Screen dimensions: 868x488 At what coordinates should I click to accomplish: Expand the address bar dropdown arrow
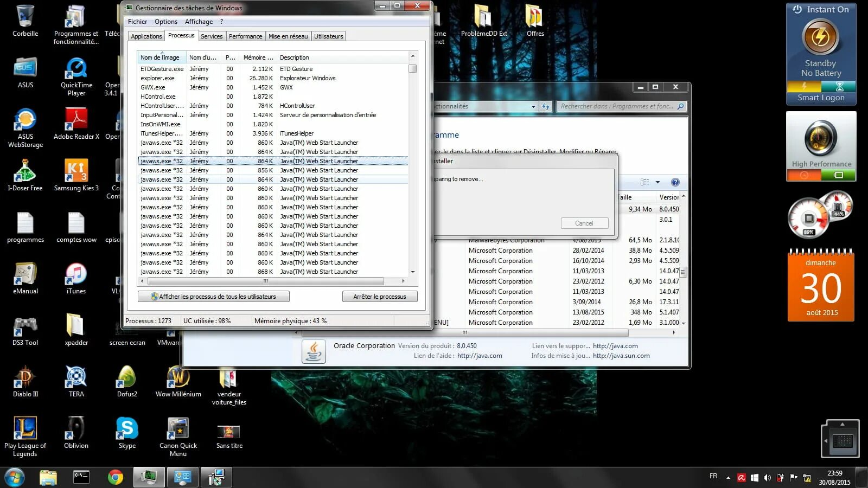pyautogui.click(x=533, y=107)
